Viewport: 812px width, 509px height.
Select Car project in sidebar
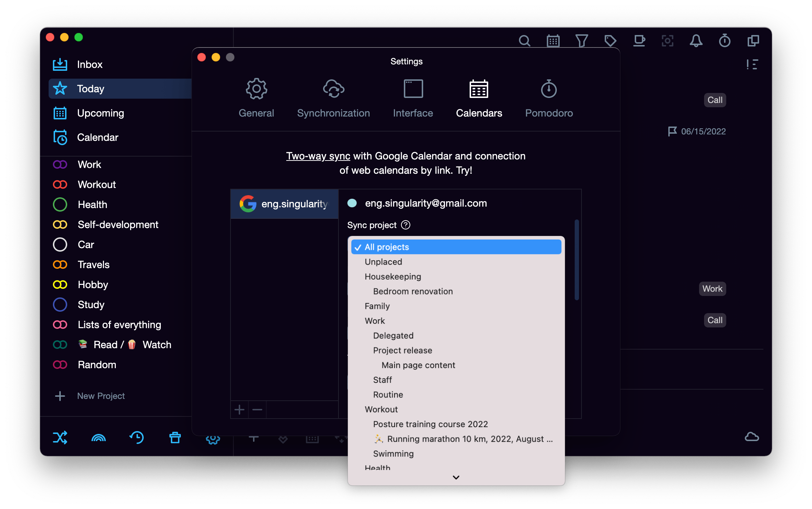(120, 244)
